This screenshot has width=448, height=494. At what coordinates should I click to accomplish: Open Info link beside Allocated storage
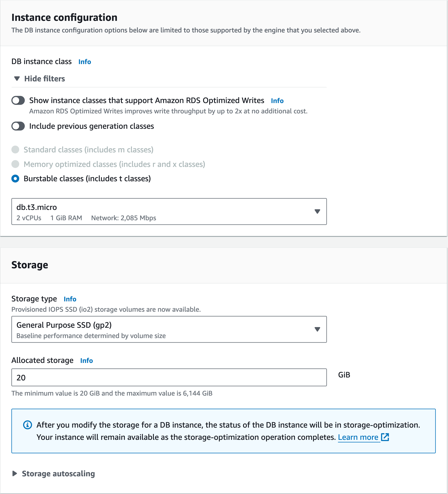coord(86,360)
